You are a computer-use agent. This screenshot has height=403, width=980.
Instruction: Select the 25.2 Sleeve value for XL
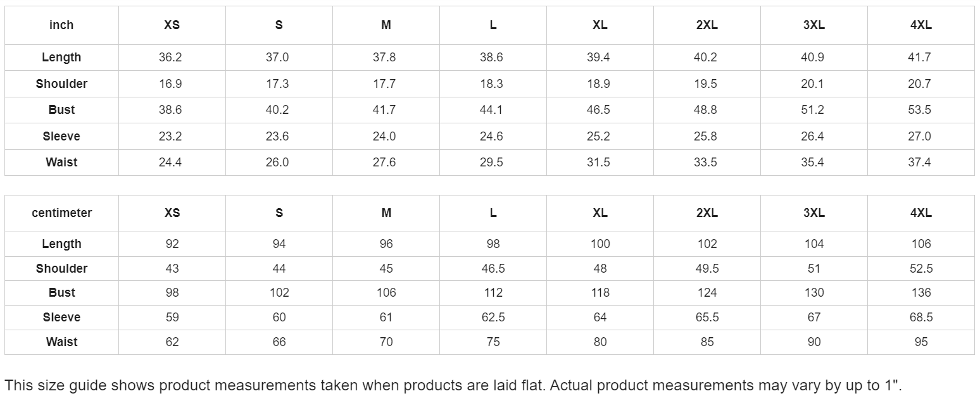[598, 137]
